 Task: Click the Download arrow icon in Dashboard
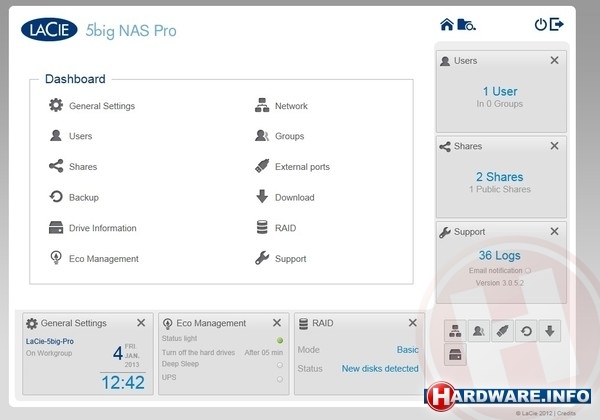[x=262, y=197]
